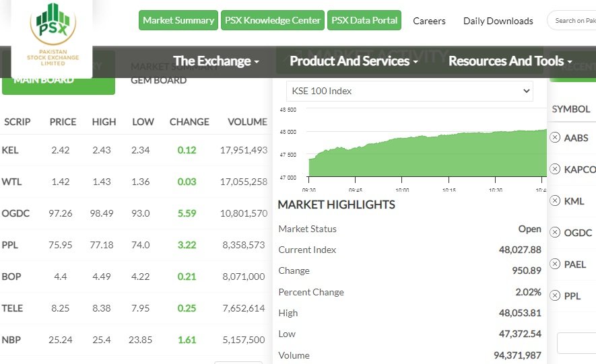The image size is (596, 364).
Task: Switch to the GEM Board tab
Action: coord(159,80)
